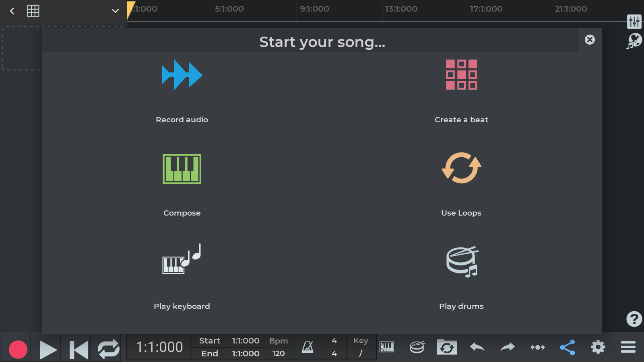Click the horizontal zoom arrows icon
Screen dimensions: 644x362
538,347
